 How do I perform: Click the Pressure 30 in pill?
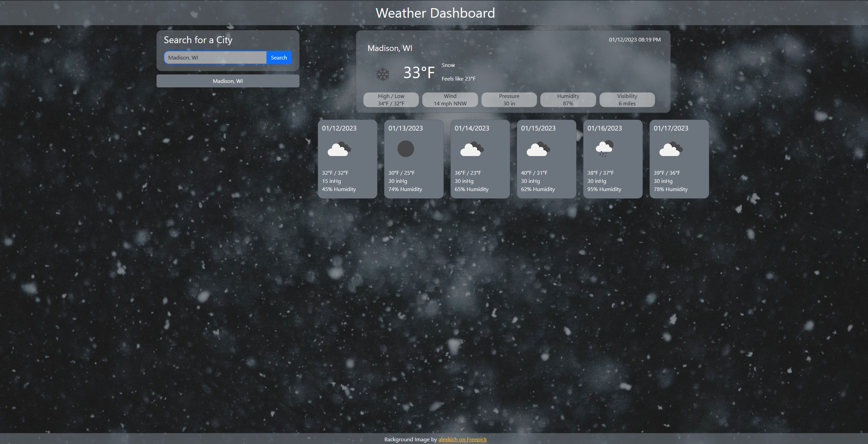tap(509, 100)
